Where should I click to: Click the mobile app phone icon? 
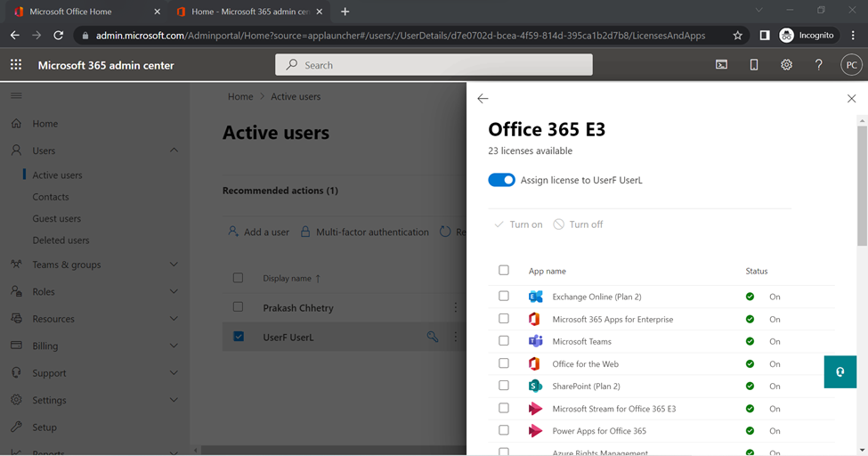click(x=754, y=65)
